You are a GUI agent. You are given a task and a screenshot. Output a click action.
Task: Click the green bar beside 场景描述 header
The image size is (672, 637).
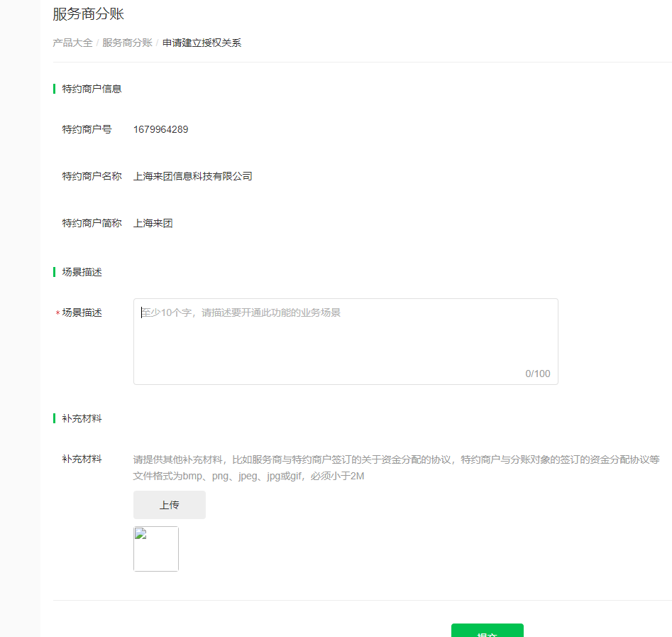tap(55, 271)
